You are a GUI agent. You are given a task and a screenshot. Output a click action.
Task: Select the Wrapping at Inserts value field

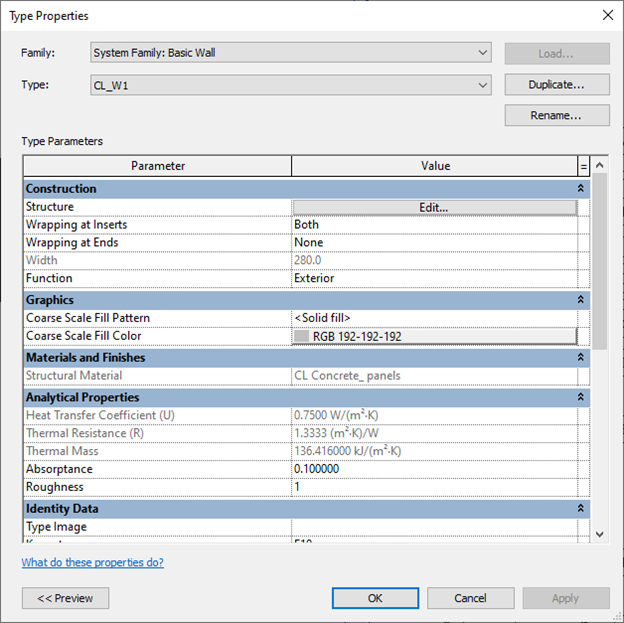434,225
